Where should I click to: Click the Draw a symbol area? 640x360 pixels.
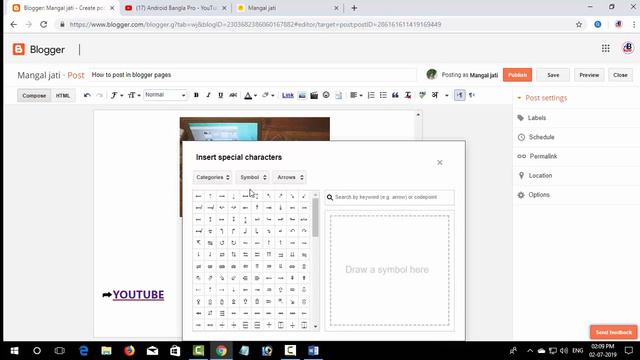(389, 270)
